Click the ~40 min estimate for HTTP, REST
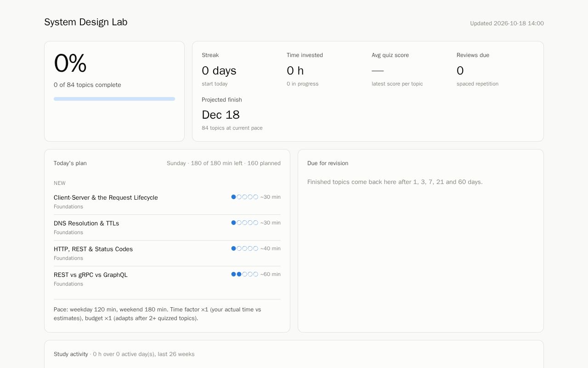 tap(271, 248)
